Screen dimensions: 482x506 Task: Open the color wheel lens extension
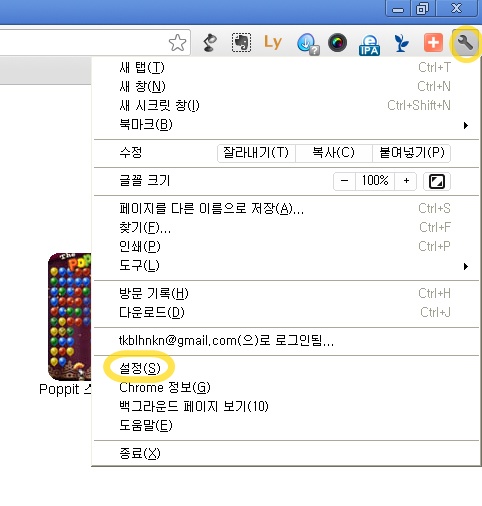click(x=337, y=43)
